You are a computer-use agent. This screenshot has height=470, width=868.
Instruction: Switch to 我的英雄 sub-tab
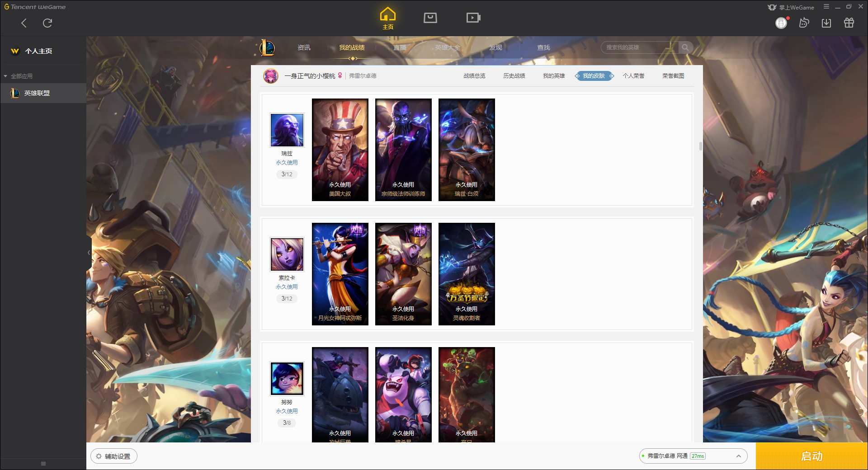[x=554, y=76]
